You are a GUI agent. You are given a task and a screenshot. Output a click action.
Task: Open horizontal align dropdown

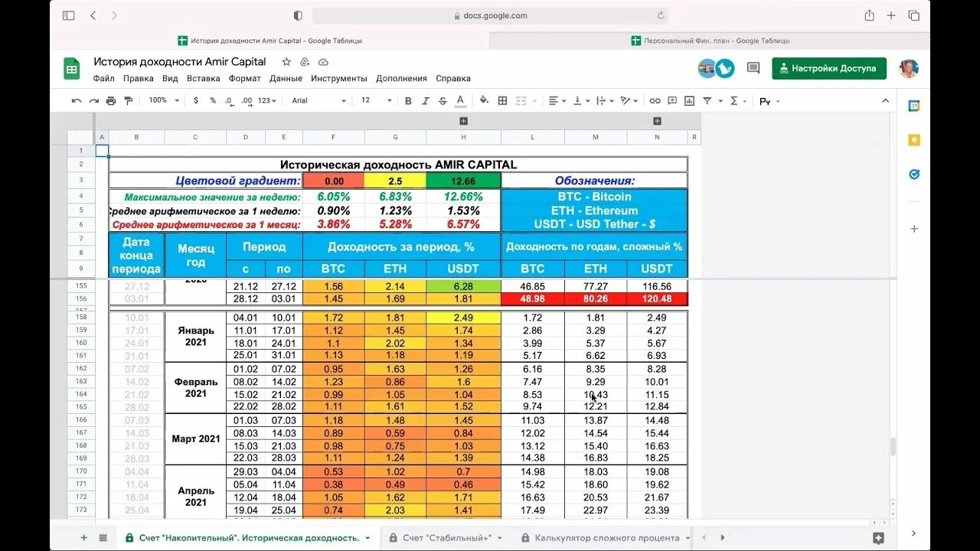557,100
